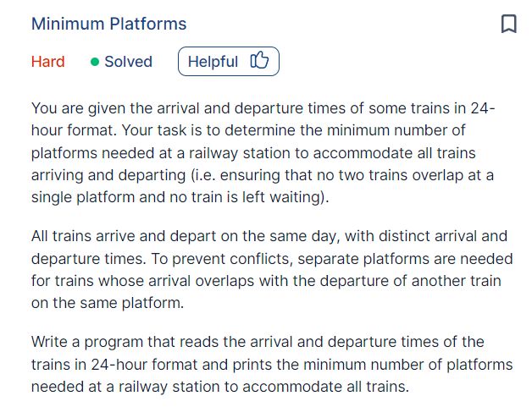Click the word "Platforms" in the heading

[x=148, y=24]
